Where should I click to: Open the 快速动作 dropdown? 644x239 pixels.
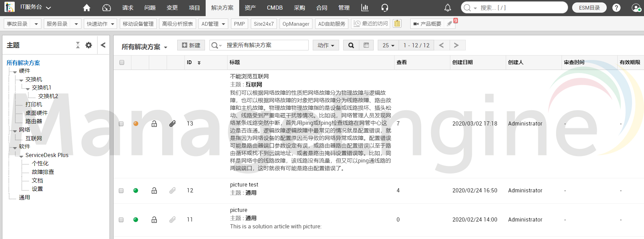pyautogui.click(x=100, y=24)
